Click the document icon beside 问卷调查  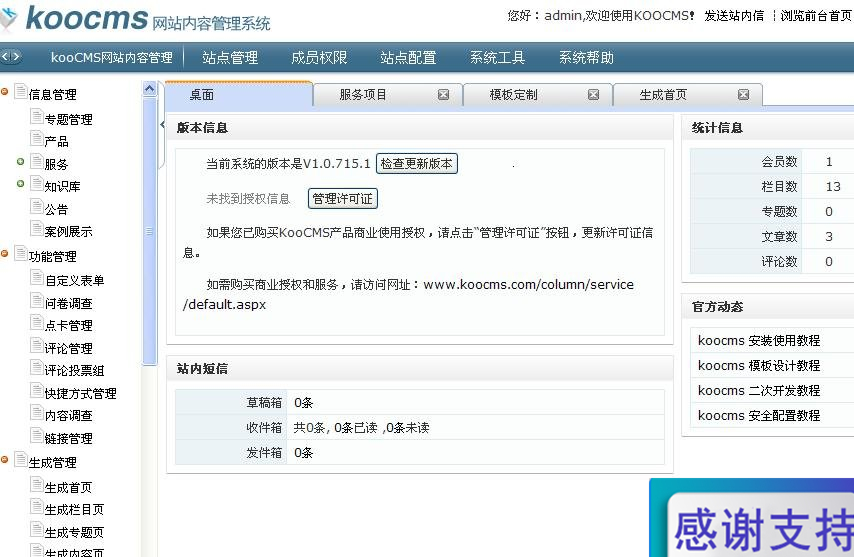click(x=36, y=301)
